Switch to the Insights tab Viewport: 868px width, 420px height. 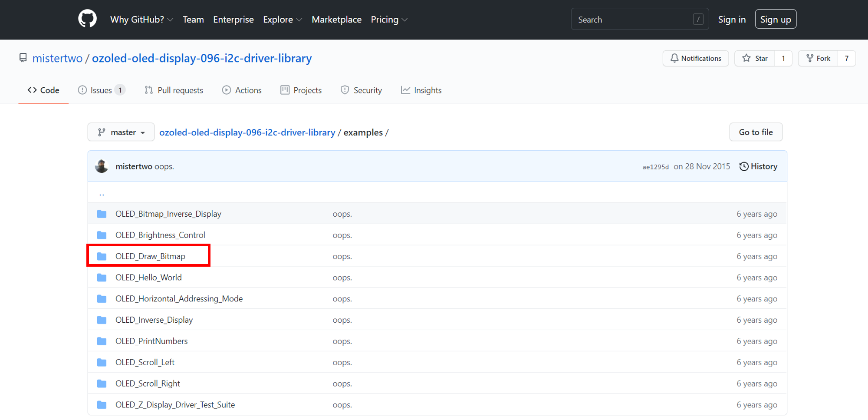(421, 90)
